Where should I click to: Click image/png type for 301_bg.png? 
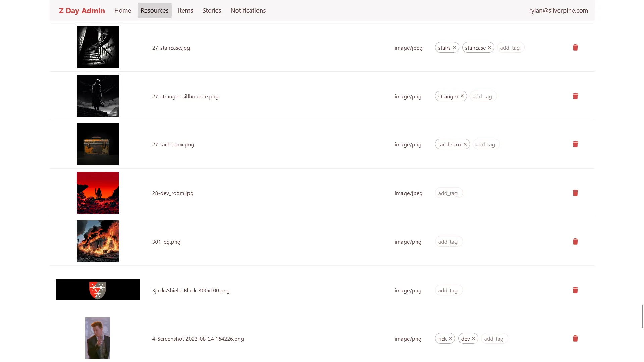coord(408,242)
